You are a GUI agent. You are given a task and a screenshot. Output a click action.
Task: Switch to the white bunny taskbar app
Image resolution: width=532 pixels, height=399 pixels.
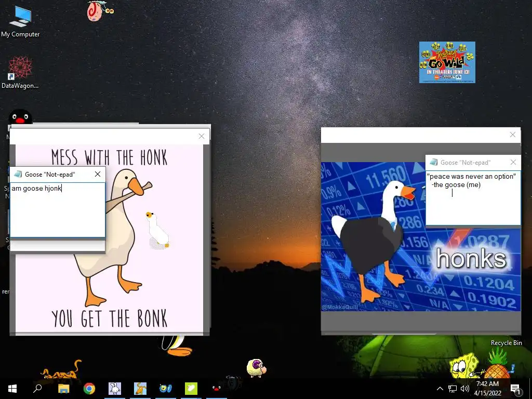[x=115, y=389]
